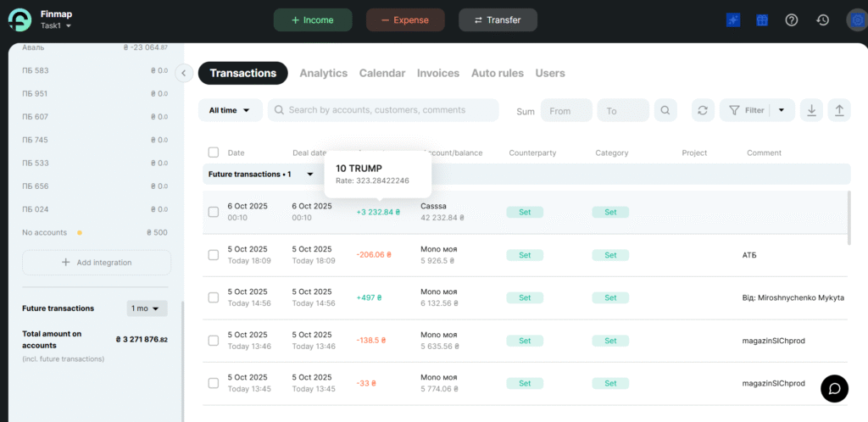Open the gift box icon in header
Screen dimensions: 868x422
[762, 20]
